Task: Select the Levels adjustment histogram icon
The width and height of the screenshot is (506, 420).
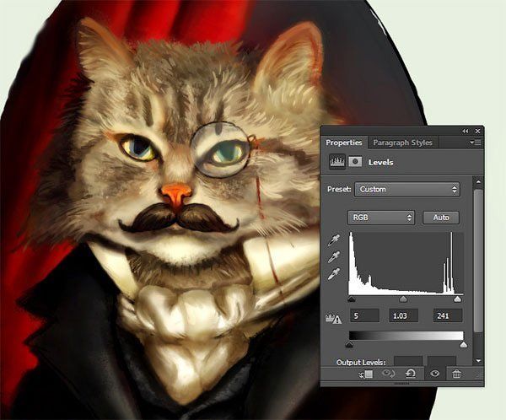Action: click(336, 161)
